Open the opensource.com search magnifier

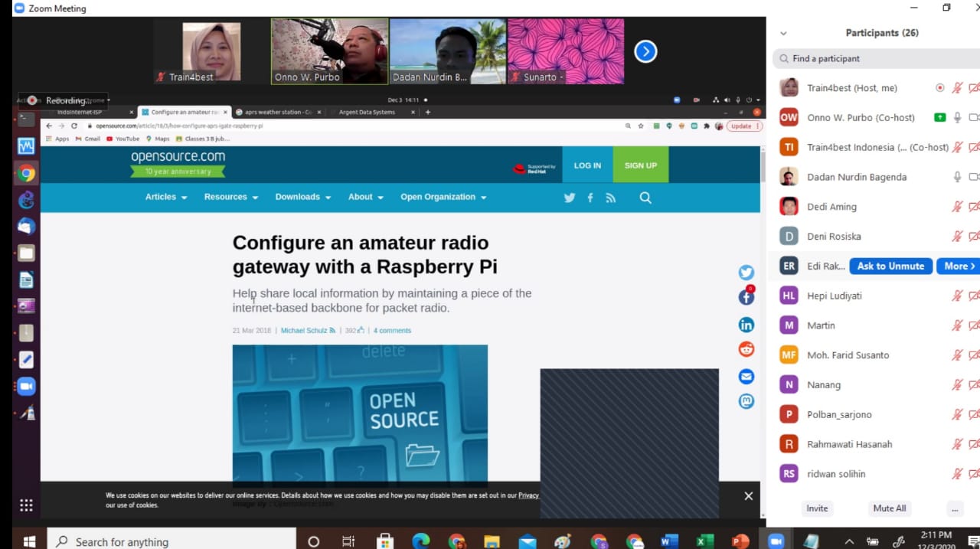point(645,198)
